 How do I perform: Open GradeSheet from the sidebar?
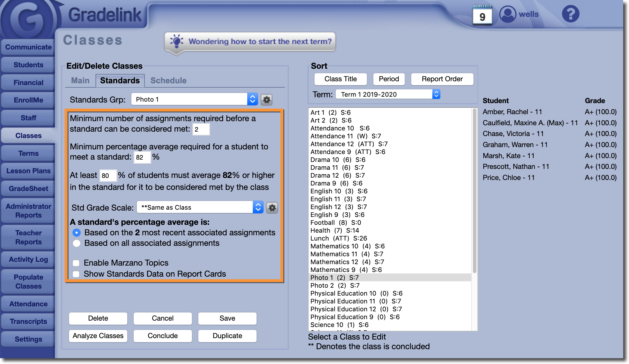pos(28,189)
